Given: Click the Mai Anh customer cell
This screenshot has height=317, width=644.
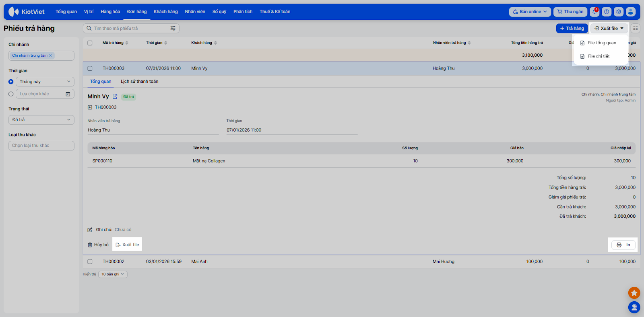Looking at the screenshot, I should [200, 261].
